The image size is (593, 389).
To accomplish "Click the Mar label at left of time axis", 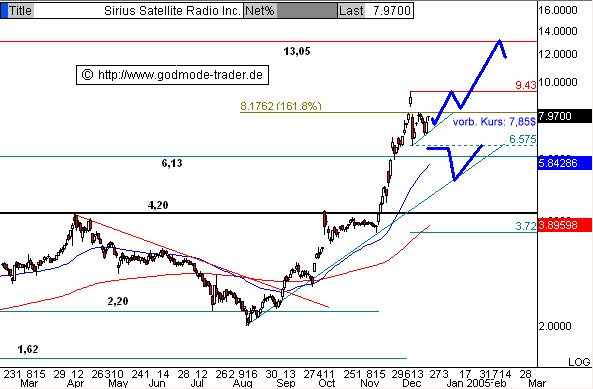I will [x=29, y=383].
